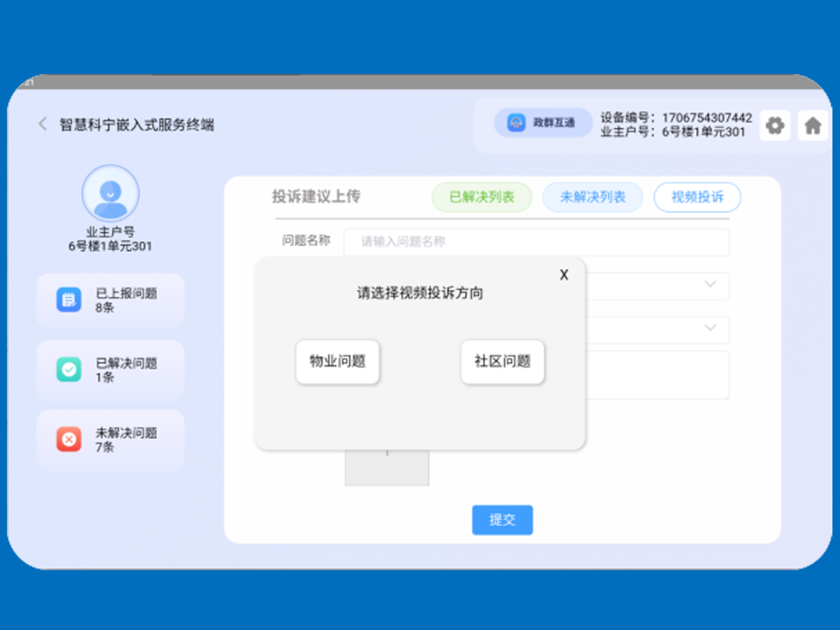Open the 已解决列表 tab
Image resolution: width=840 pixels, height=630 pixels.
(481, 197)
